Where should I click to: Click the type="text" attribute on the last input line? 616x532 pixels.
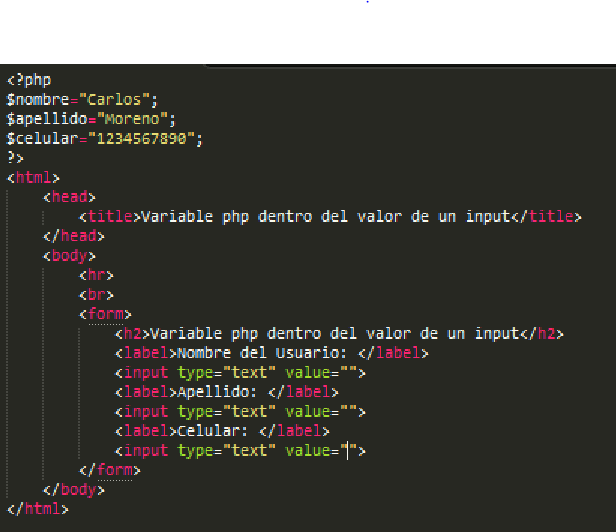click(226, 451)
